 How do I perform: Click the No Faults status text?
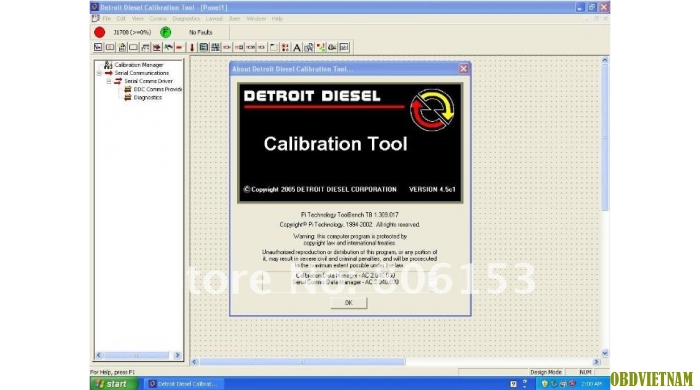(200, 33)
